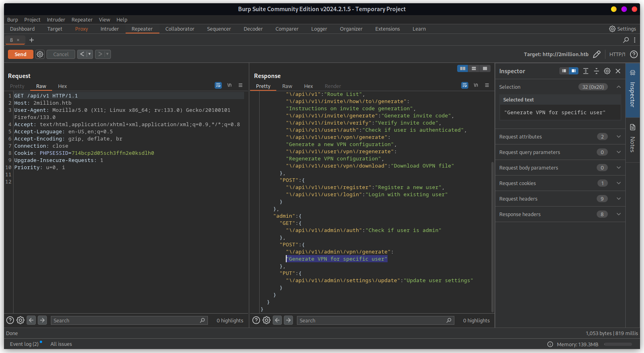Click the Cancel request button
The width and height of the screenshot is (644, 353).
(x=61, y=54)
